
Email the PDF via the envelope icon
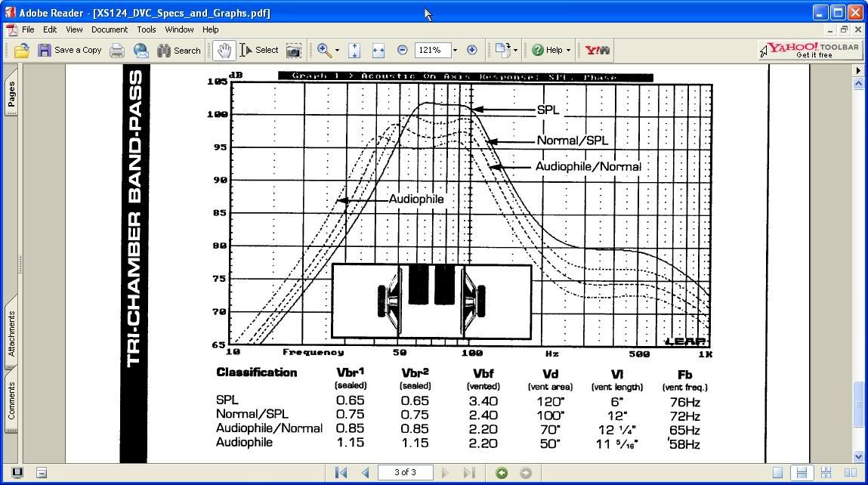pos(141,50)
